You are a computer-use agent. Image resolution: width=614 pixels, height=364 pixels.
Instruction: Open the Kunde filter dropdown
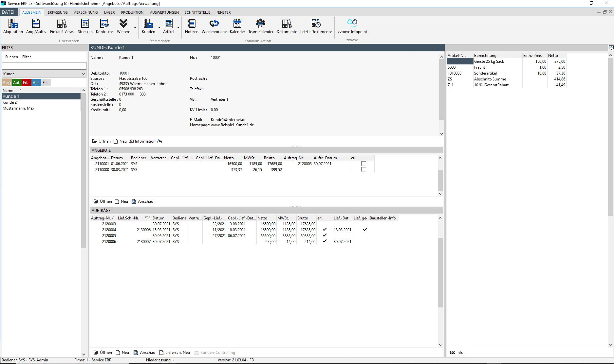click(44, 74)
